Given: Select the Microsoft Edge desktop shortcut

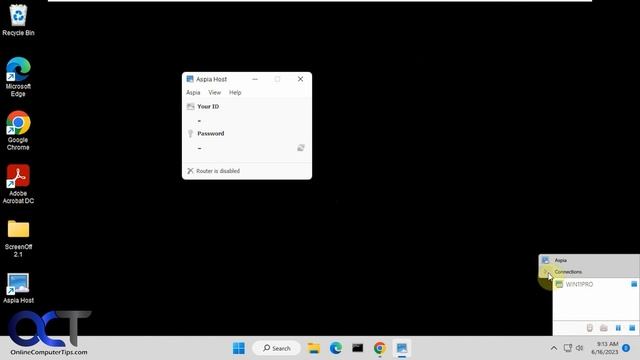Looking at the screenshot, I should pos(18,77).
